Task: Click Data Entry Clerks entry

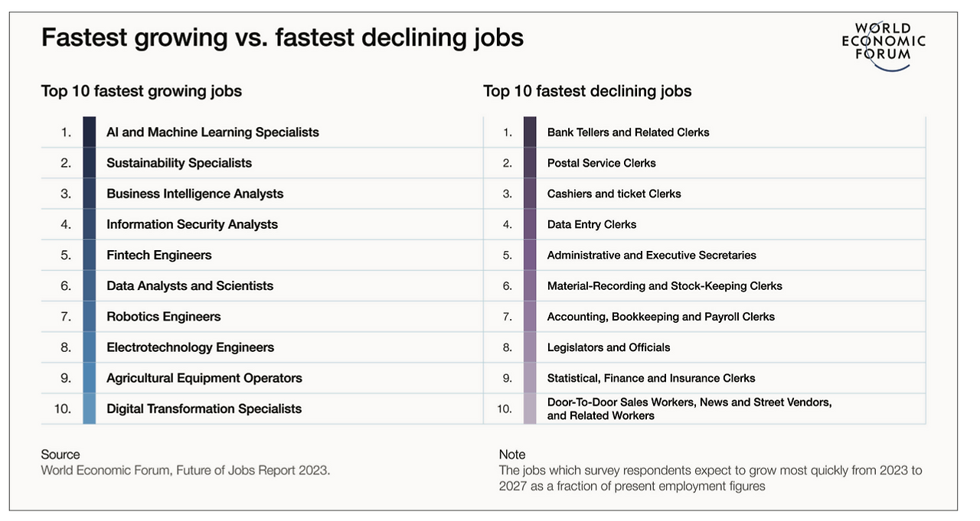Action: click(592, 224)
